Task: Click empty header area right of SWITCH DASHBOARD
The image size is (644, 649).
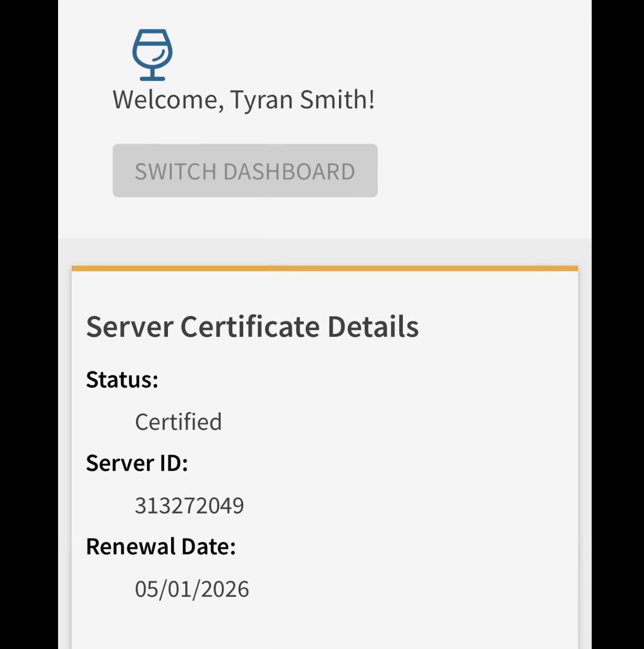Action: pos(481,171)
